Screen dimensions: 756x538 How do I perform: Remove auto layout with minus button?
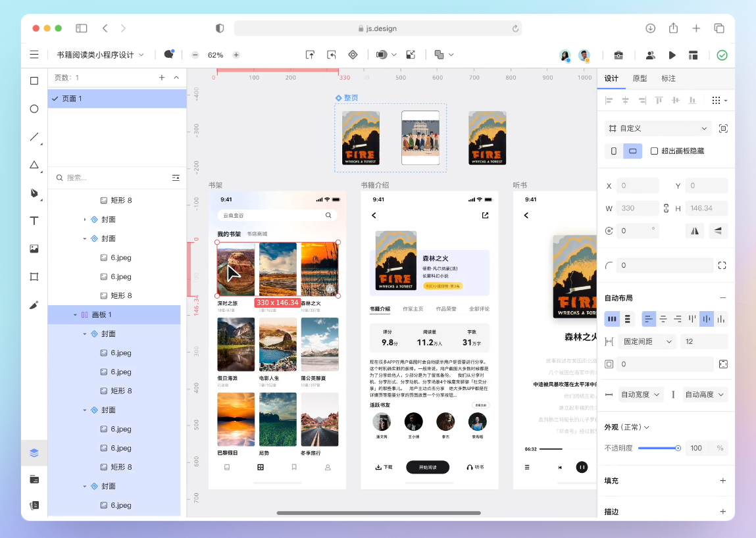click(722, 298)
